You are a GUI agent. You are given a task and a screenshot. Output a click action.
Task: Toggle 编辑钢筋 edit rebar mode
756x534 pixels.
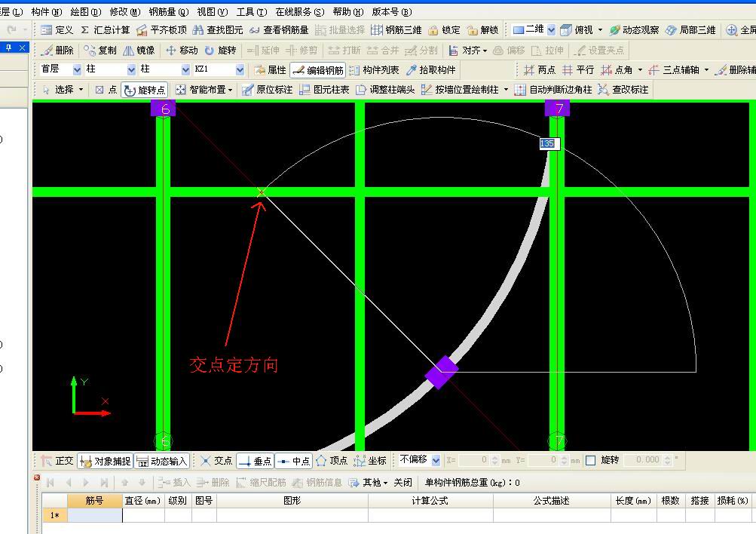click(x=318, y=70)
